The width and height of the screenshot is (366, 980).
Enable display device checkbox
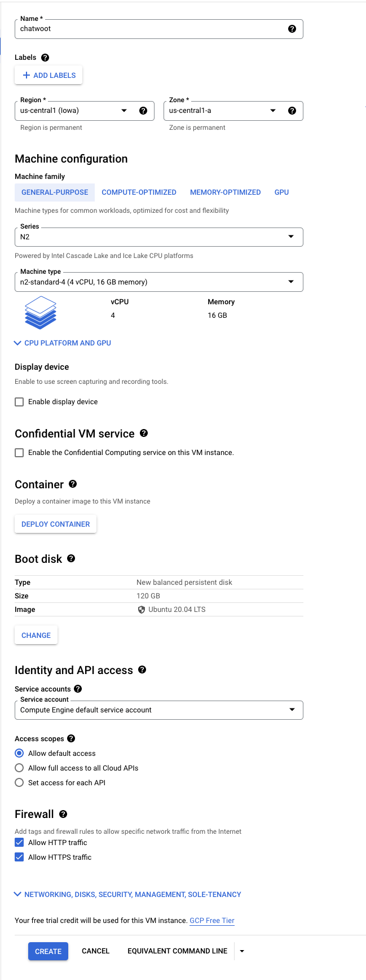pyautogui.click(x=19, y=402)
